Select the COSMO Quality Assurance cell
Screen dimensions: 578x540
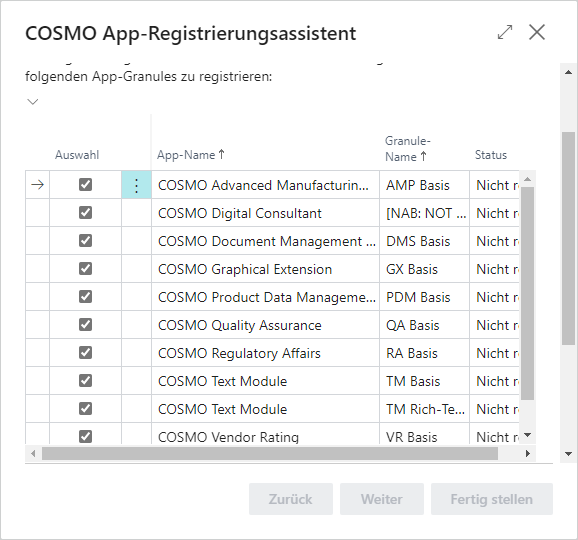pos(265,325)
